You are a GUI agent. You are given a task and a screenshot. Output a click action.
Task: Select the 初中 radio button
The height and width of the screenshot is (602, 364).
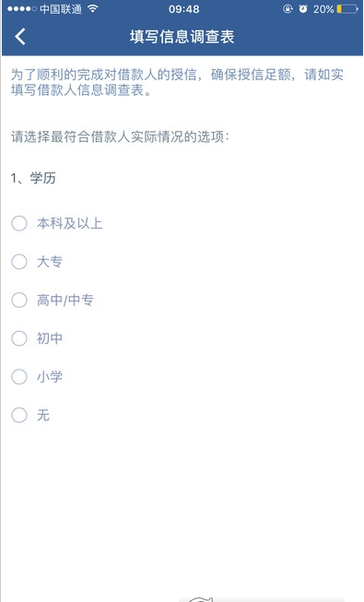tap(19, 338)
